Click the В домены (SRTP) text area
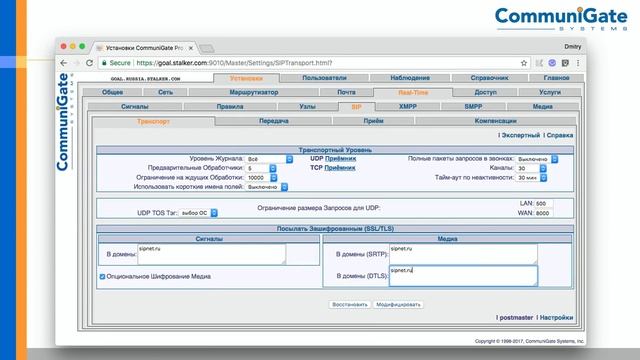Screen dimensions: 640x360 point(463,254)
